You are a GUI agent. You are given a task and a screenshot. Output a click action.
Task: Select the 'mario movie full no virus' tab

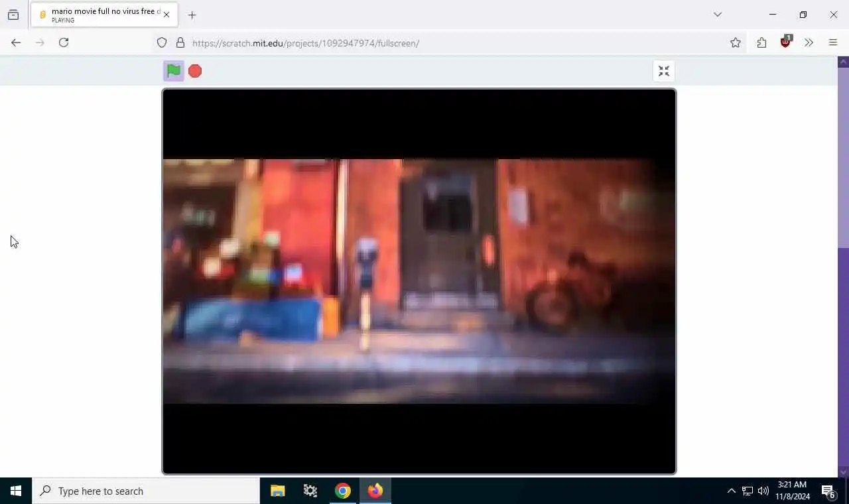pos(103,15)
